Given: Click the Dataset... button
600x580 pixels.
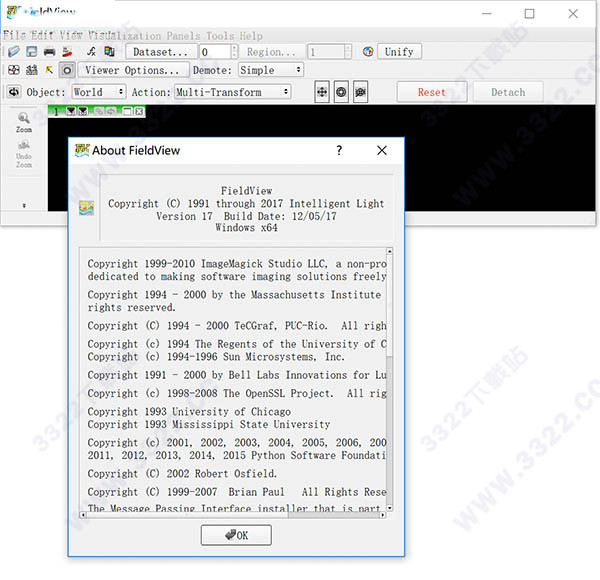Looking at the screenshot, I should (x=161, y=51).
